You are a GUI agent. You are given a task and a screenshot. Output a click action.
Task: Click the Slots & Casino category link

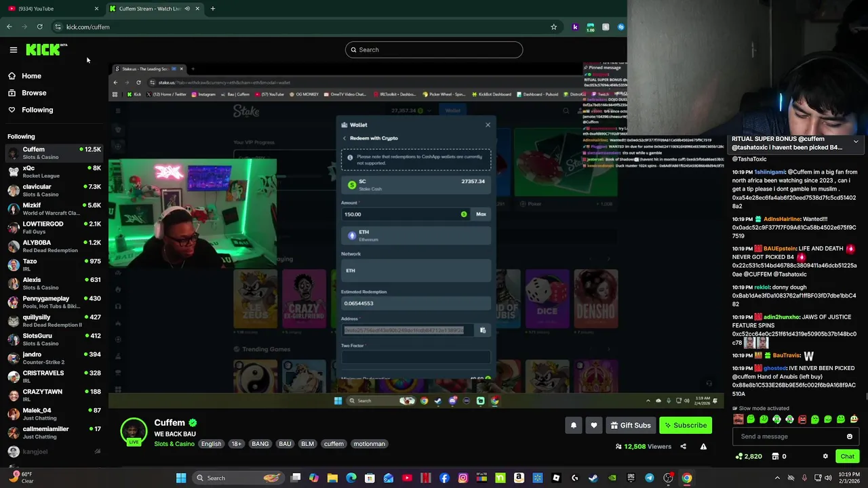[174, 444]
